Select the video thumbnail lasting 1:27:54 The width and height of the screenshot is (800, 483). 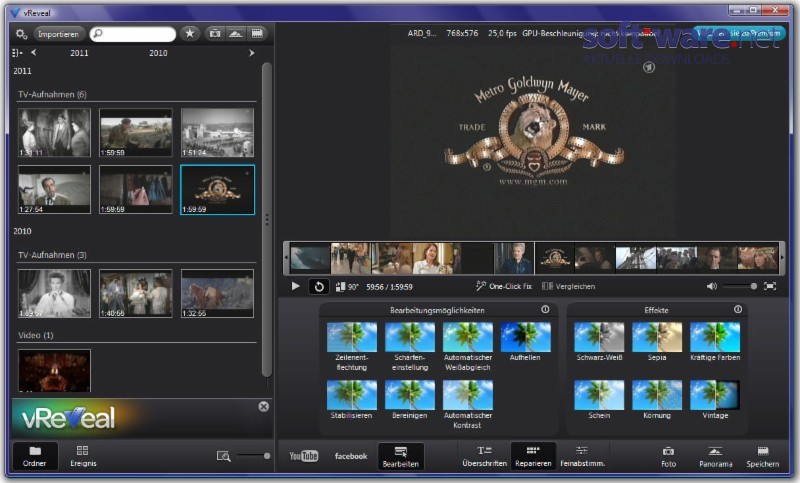[x=54, y=189]
